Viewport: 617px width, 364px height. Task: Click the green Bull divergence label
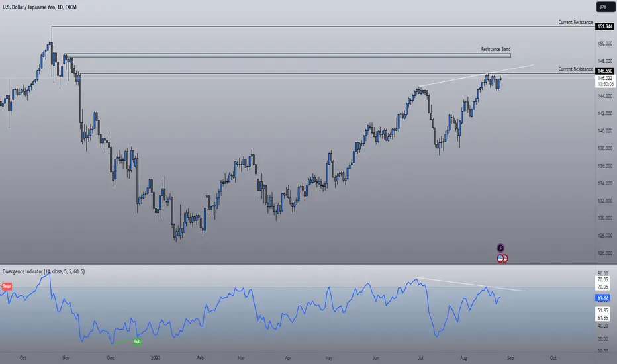[137, 341]
